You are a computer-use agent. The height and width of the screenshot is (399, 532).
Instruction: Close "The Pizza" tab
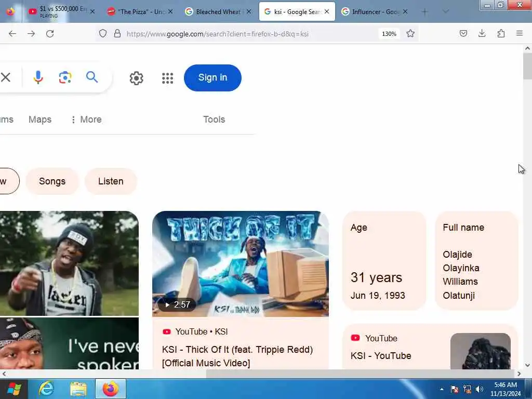click(x=170, y=11)
